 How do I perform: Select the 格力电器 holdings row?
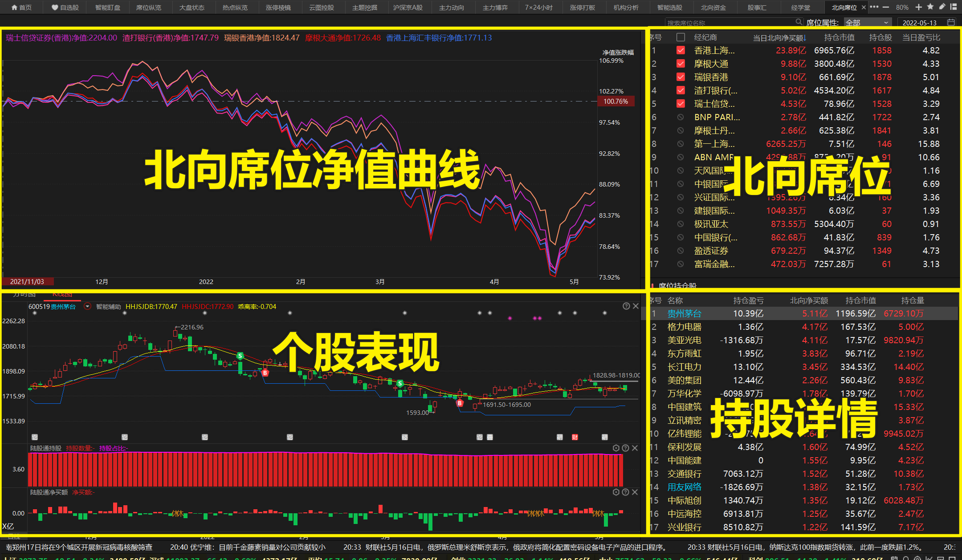pos(804,327)
